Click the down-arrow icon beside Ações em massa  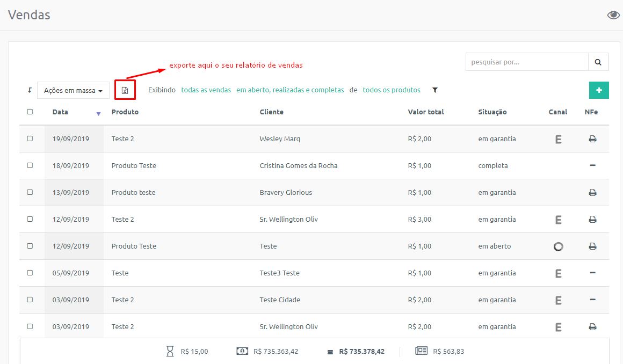[30, 90]
